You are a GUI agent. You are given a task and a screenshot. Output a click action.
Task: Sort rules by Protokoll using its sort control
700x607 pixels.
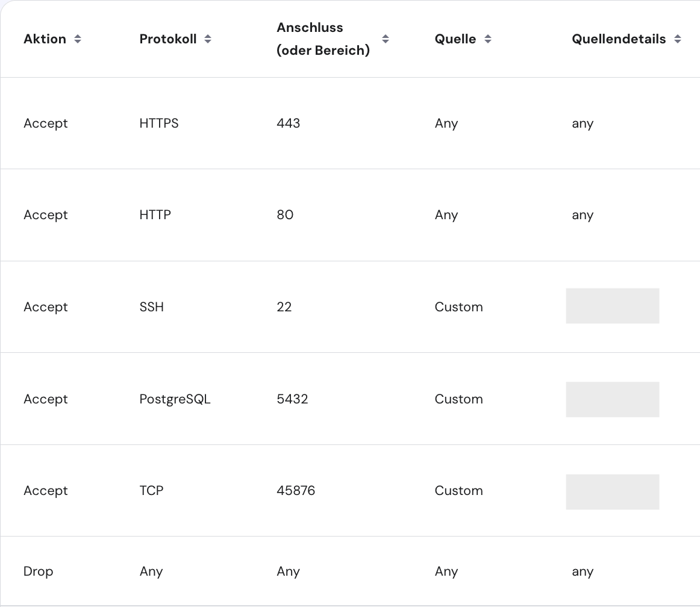207,39
